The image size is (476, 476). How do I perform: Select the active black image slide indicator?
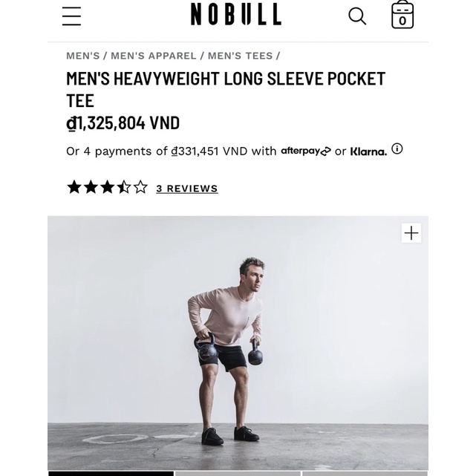111,474
